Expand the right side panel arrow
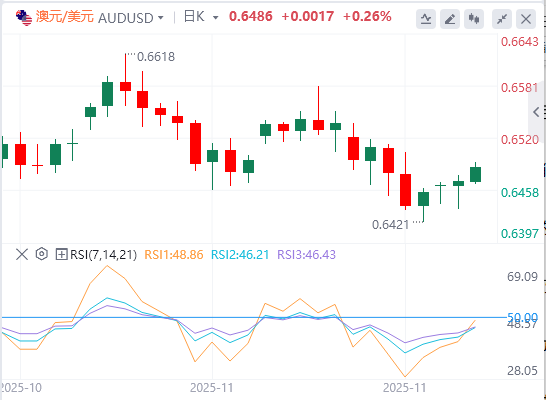This screenshot has height=400, width=546. point(536,112)
